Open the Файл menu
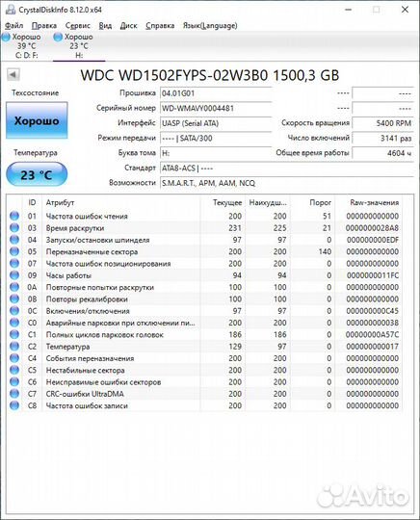The width and height of the screenshot is (420, 520). tap(13, 26)
